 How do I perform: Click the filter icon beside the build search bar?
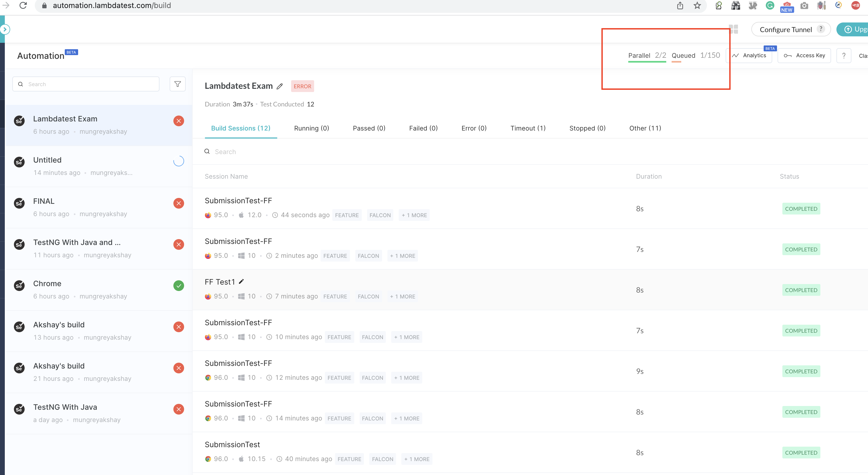pos(178,84)
